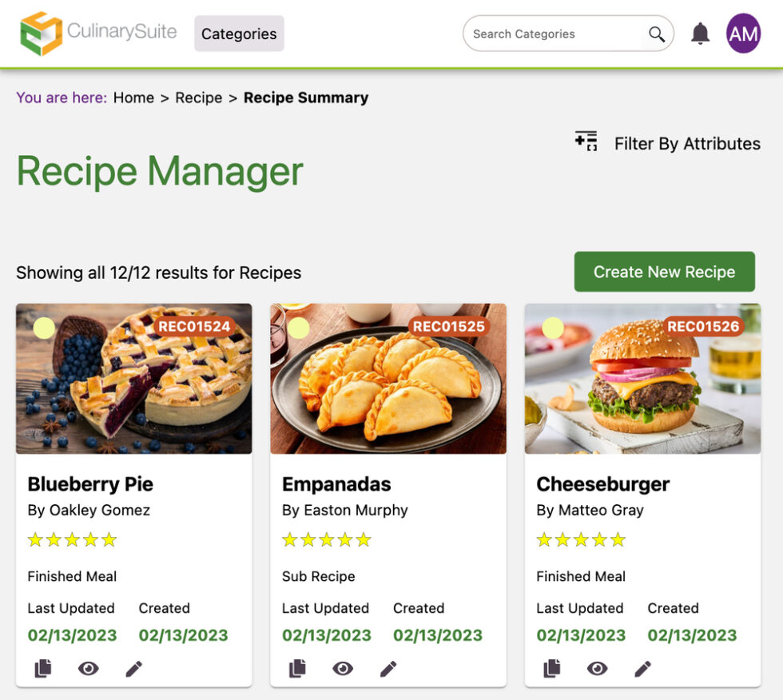Navigate to Home via breadcrumb link
The width and height of the screenshot is (783, 700).
click(133, 97)
